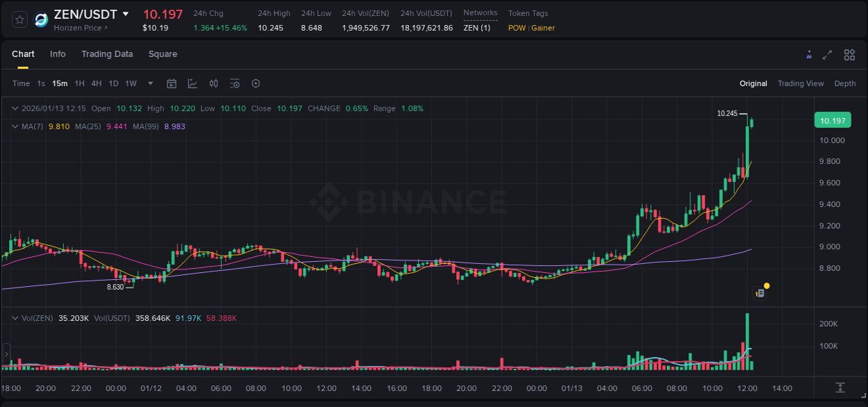Open chart settings via the hexagon icon
The height and width of the screenshot is (407, 868).
click(256, 83)
